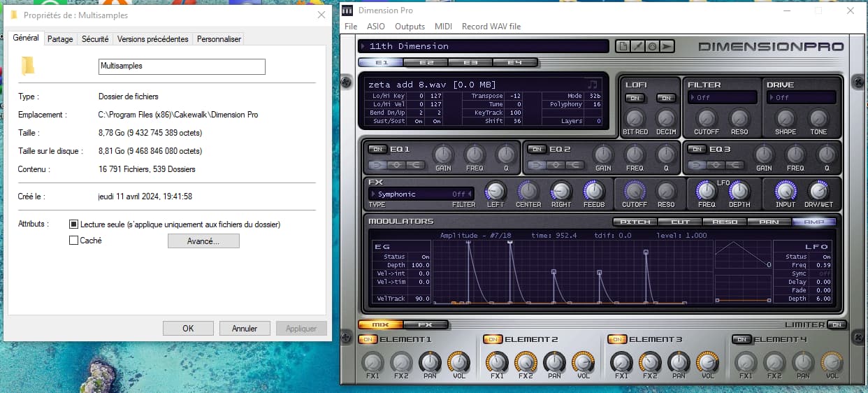Toggle EQ 3 ON button
This screenshot has height=393, width=868.
tap(697, 149)
